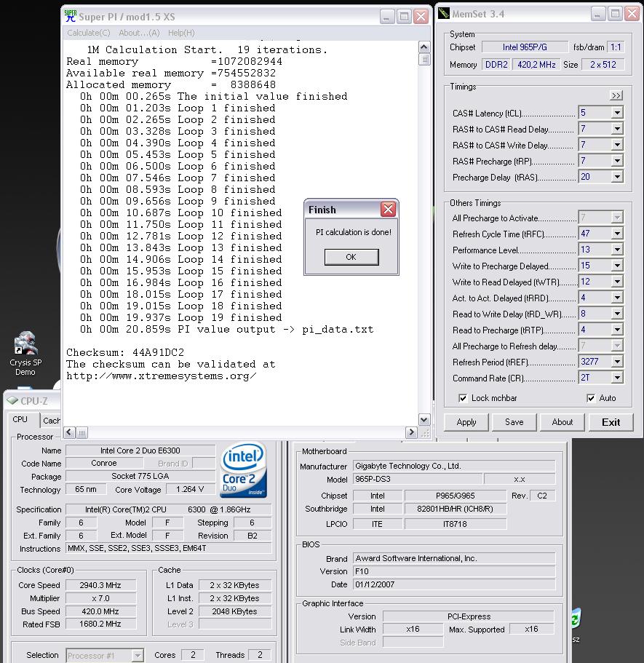Click the About button in MemSet

(x=562, y=422)
